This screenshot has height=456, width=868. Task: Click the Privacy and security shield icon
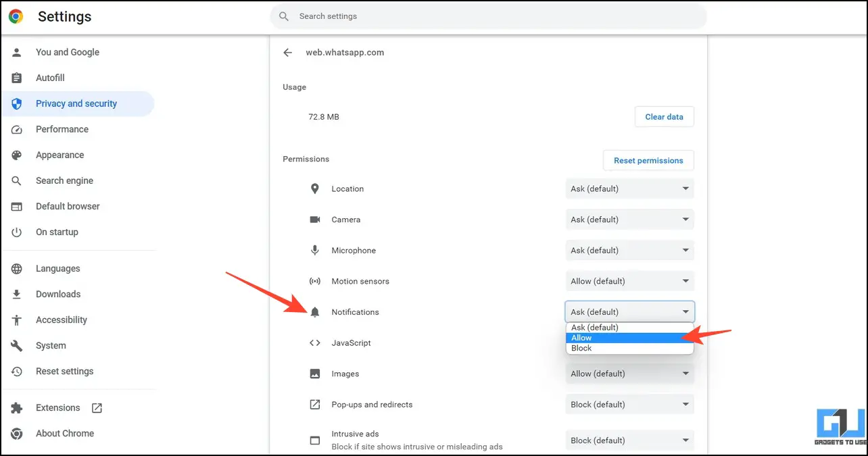(x=17, y=103)
